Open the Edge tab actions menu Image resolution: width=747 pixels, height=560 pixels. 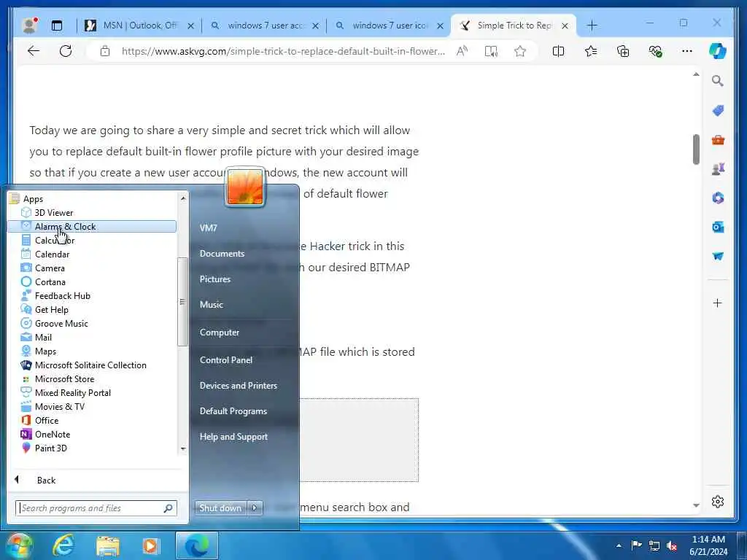(57, 26)
